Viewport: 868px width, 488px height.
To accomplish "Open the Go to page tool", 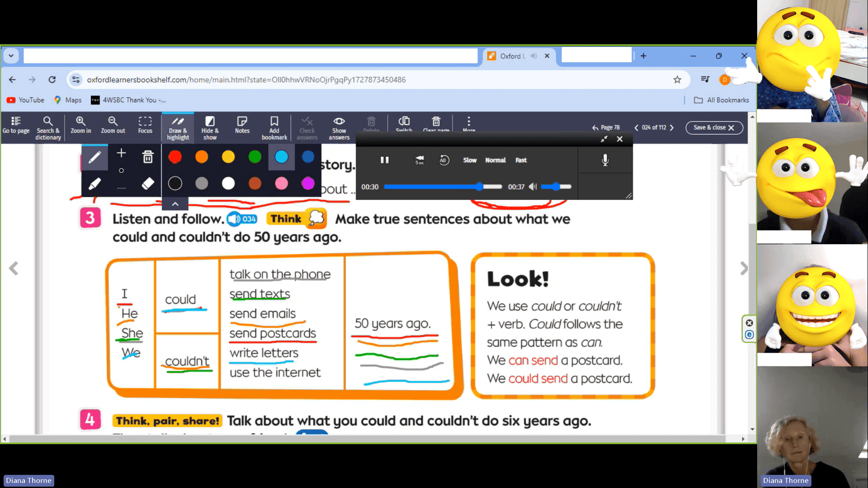I will point(16,125).
